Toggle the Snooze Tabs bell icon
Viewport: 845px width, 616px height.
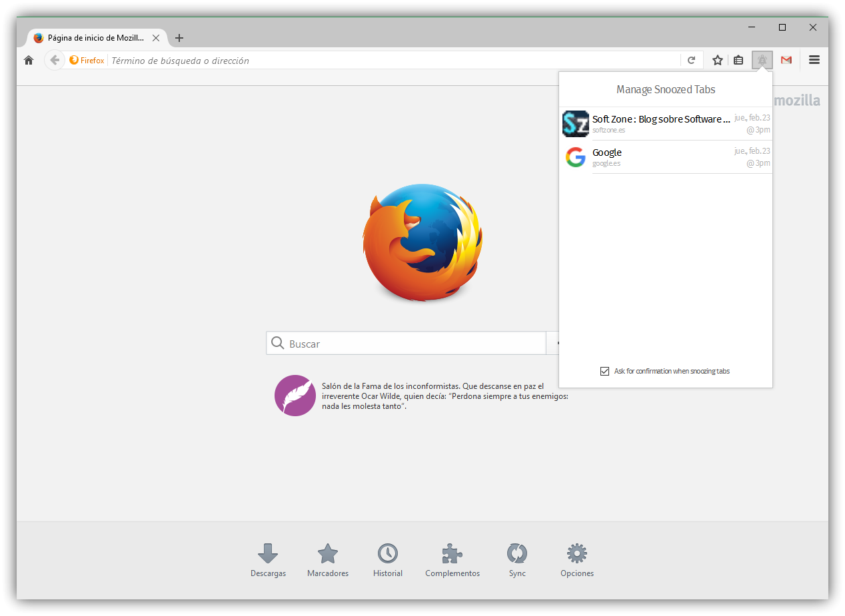(762, 61)
